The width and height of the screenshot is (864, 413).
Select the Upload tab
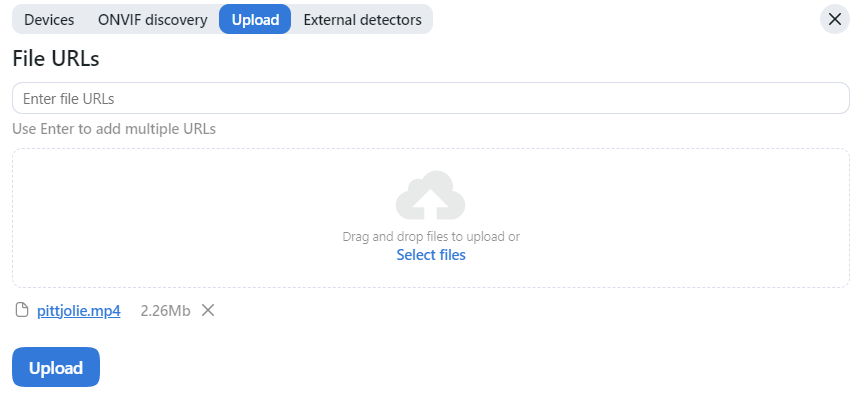255,19
